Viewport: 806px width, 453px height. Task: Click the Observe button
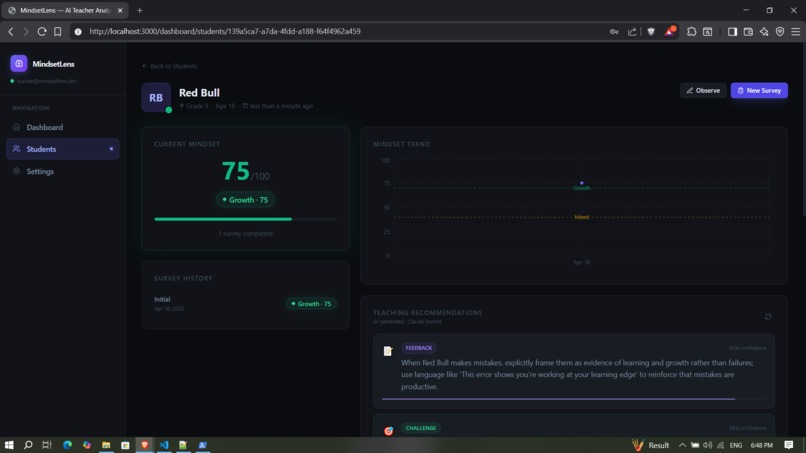coord(703,90)
